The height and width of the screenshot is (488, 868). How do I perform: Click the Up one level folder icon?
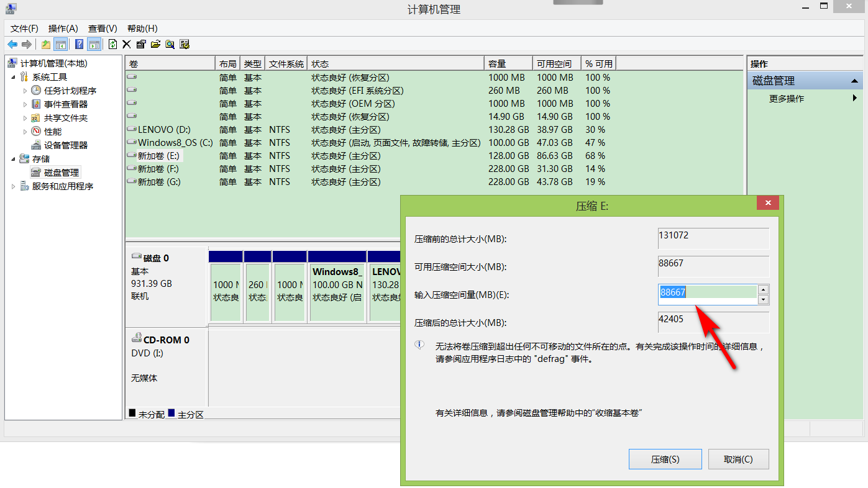46,44
